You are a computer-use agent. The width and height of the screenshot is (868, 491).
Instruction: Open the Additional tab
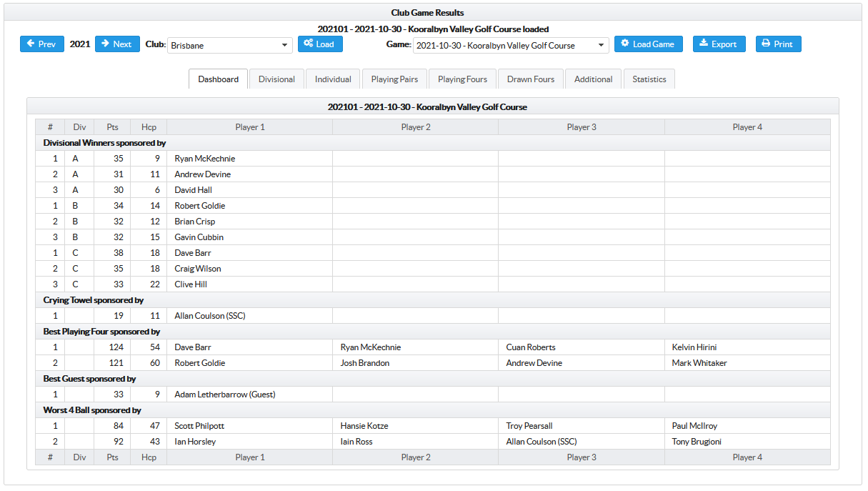pos(593,79)
